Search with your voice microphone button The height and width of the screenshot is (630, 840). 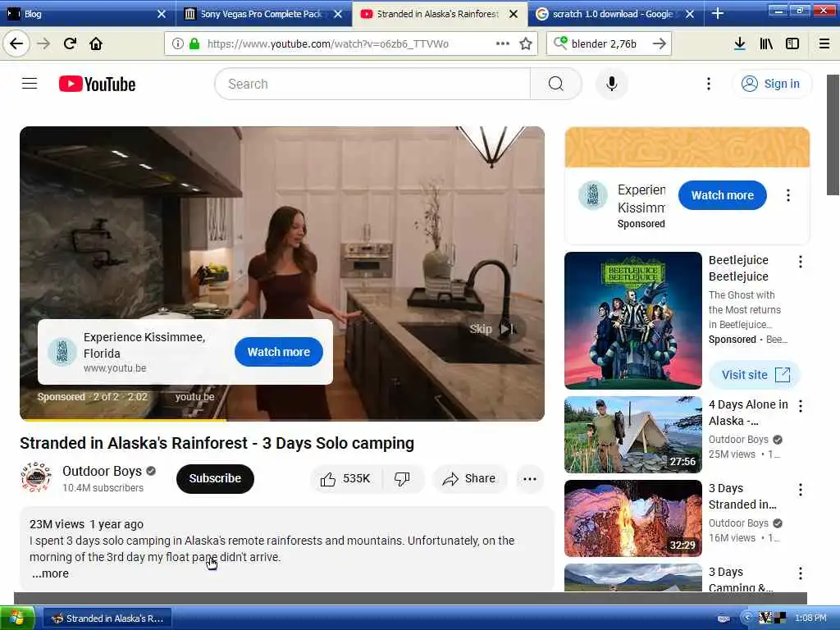click(611, 84)
